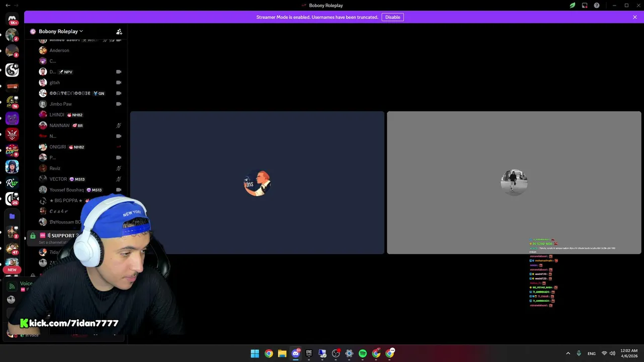Open the Windows Start menu
This screenshot has width=644, height=362.
point(255,353)
